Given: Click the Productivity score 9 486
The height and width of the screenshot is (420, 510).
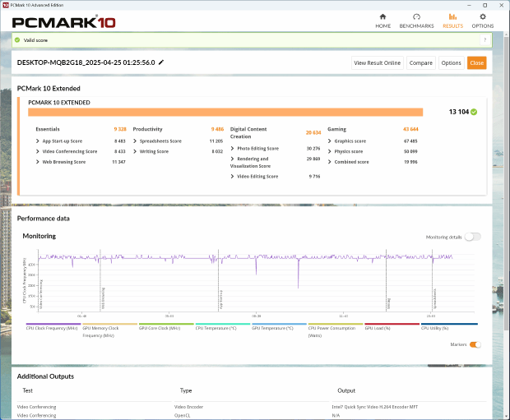Looking at the screenshot, I should coord(217,129).
